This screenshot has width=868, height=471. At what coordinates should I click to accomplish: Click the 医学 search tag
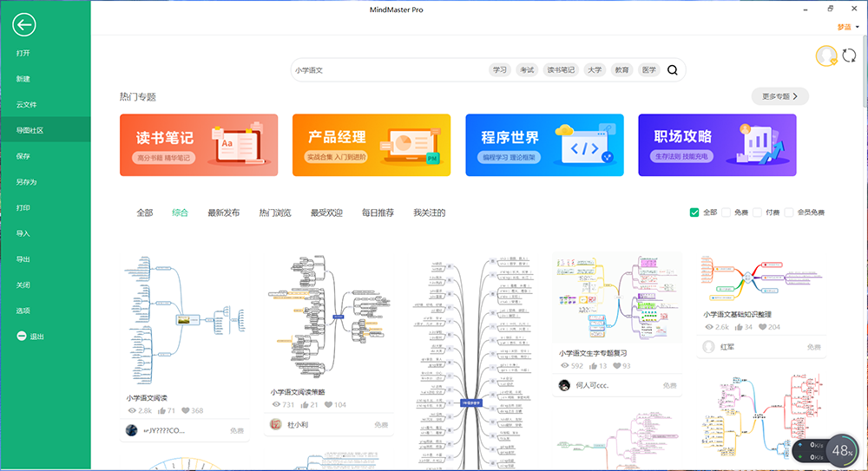click(x=648, y=69)
